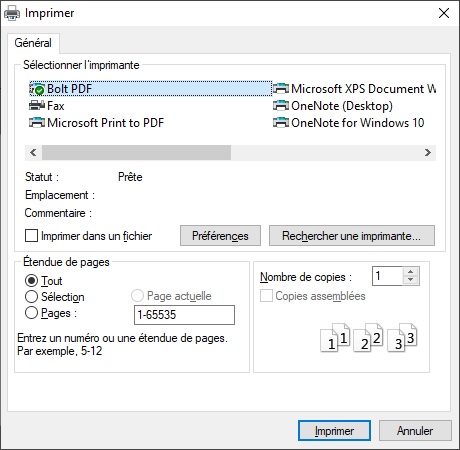Click Rechercher une imprimante button

(x=352, y=236)
